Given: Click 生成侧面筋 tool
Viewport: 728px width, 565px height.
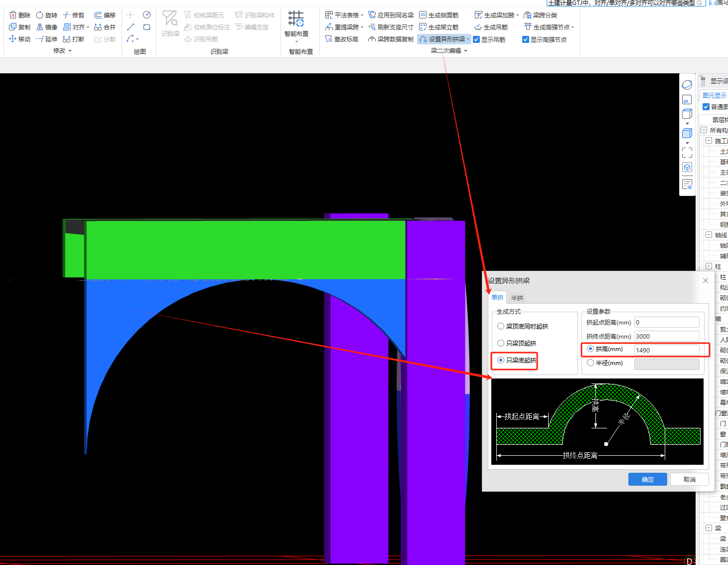Looking at the screenshot, I should (439, 15).
